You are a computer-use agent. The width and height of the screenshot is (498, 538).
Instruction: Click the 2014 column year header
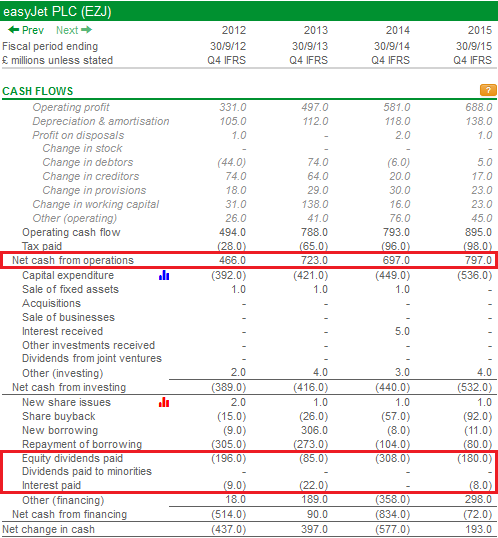pyautogui.click(x=398, y=30)
